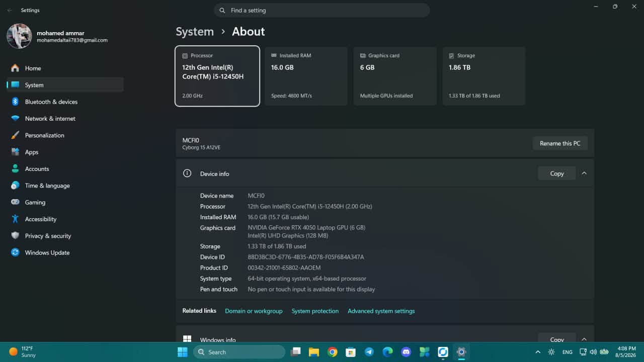644x362 pixels.
Task: Open Accessibility settings
Action: 65,219
